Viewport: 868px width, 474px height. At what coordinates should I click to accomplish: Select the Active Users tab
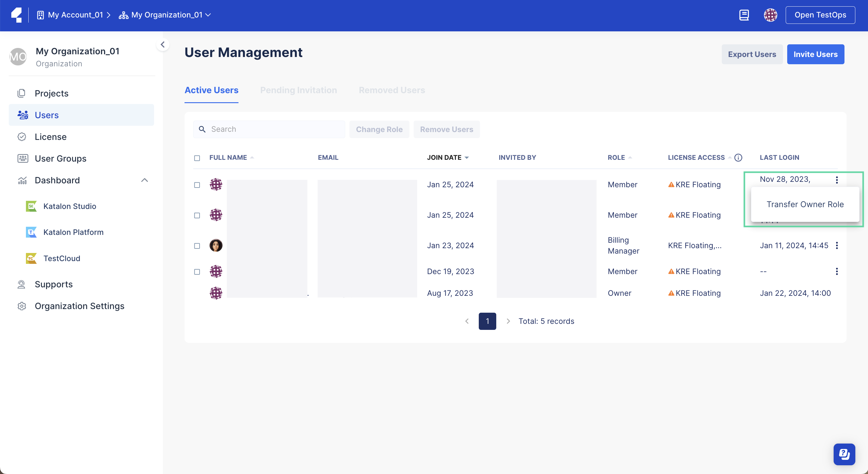point(211,90)
